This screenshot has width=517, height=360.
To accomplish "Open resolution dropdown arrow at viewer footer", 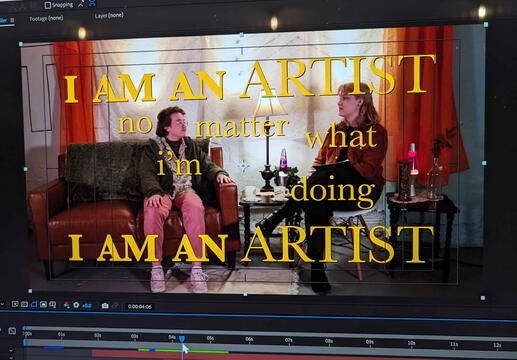I will (2, 304).
